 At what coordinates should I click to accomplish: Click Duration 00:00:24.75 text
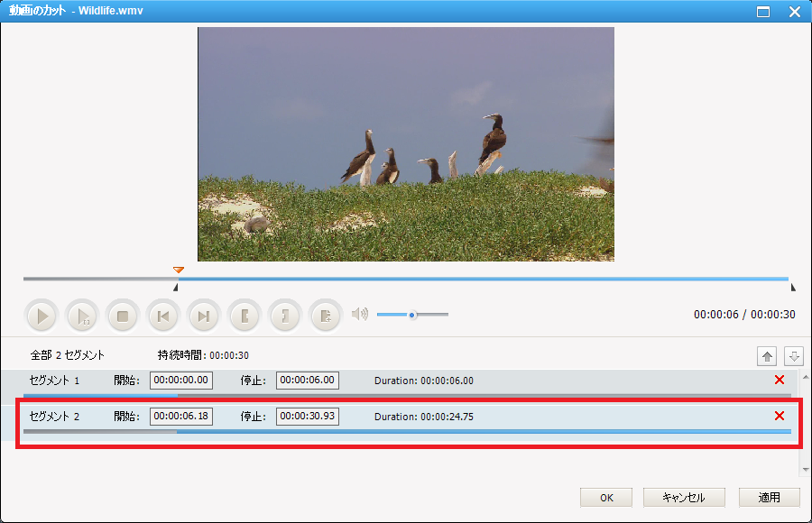coord(424,417)
